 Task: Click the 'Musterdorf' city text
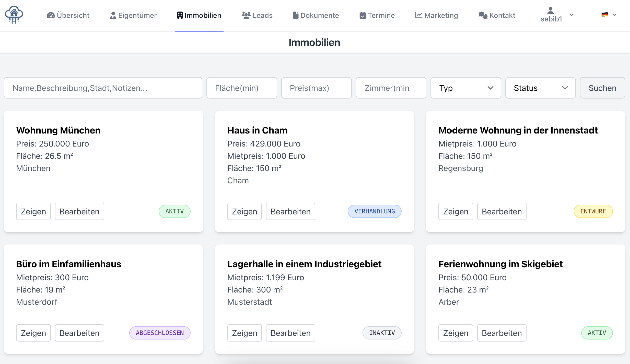[37, 302]
